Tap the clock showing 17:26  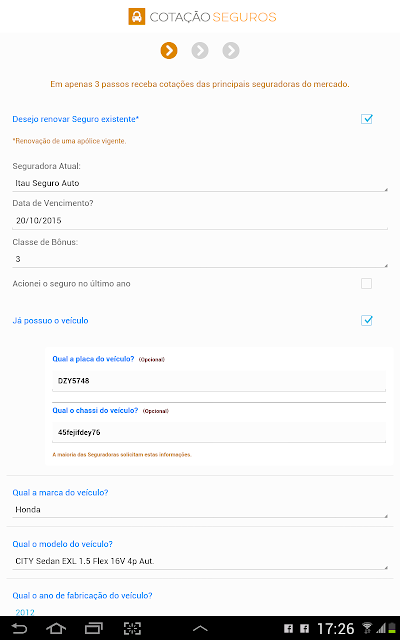tap(336, 629)
